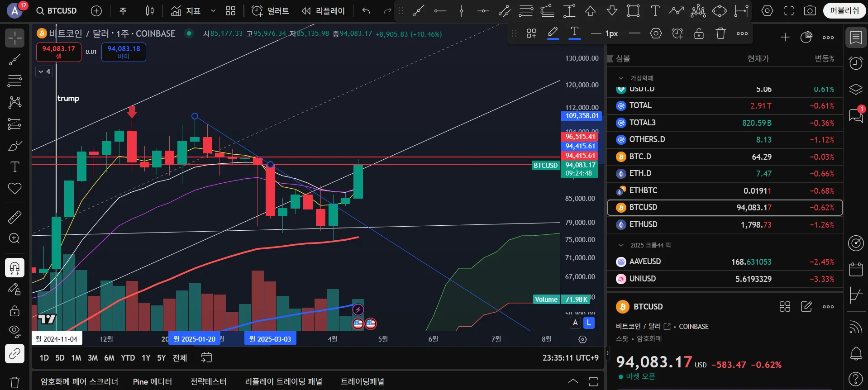Toggle logarithmic scale L button
The height and width of the screenshot is (390, 868).
[x=589, y=323]
